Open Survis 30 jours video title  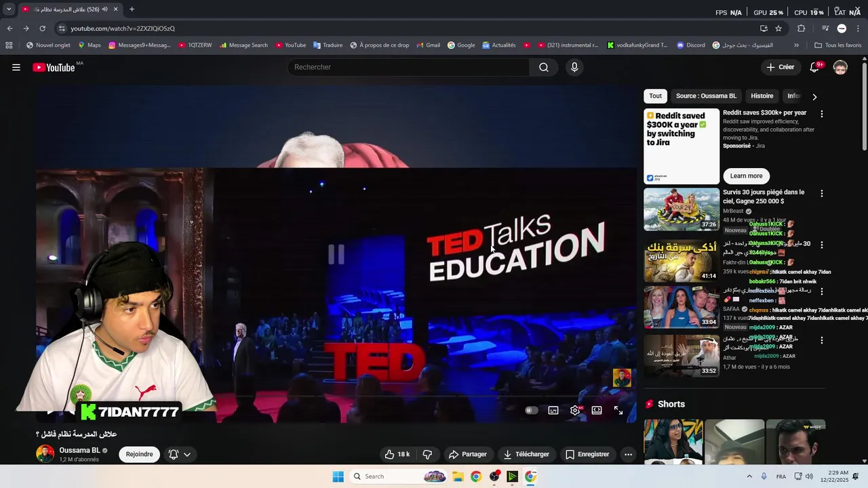[764, 197]
